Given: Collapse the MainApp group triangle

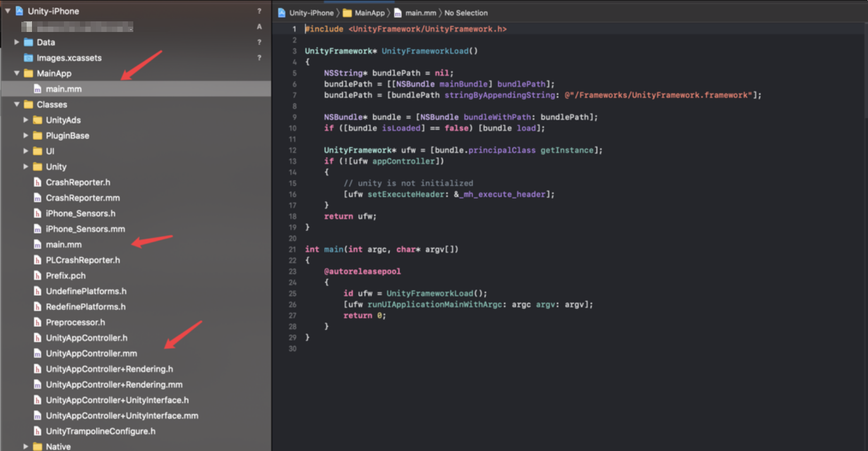Looking at the screenshot, I should click(17, 73).
